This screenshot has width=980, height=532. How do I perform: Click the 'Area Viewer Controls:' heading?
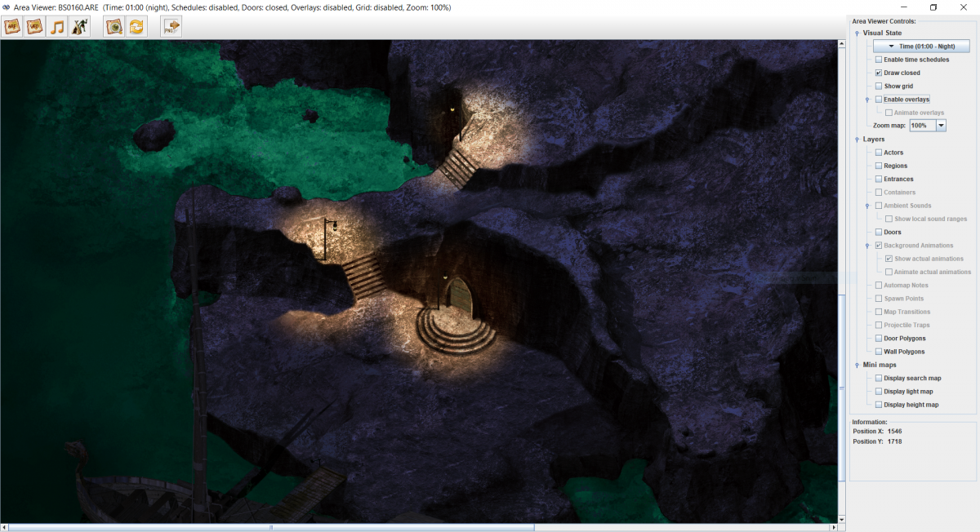coord(884,21)
